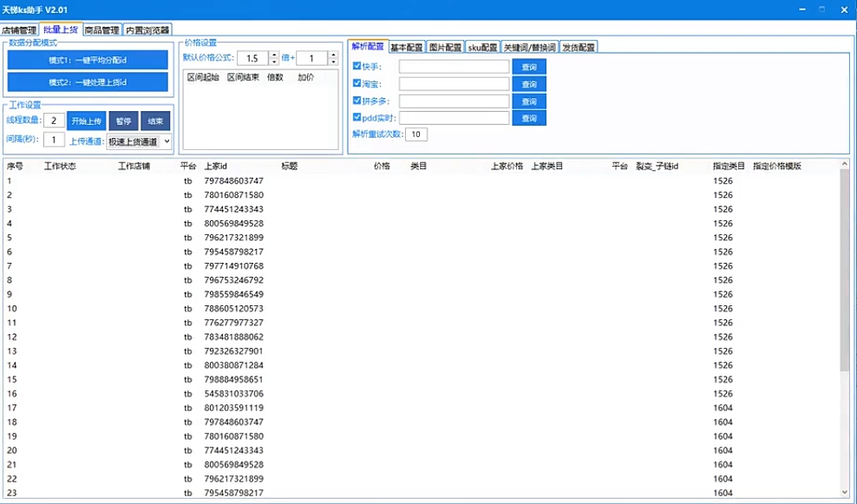The width and height of the screenshot is (857, 504).
Task: Click the 指定类目 column header
Action: pyautogui.click(x=729, y=167)
